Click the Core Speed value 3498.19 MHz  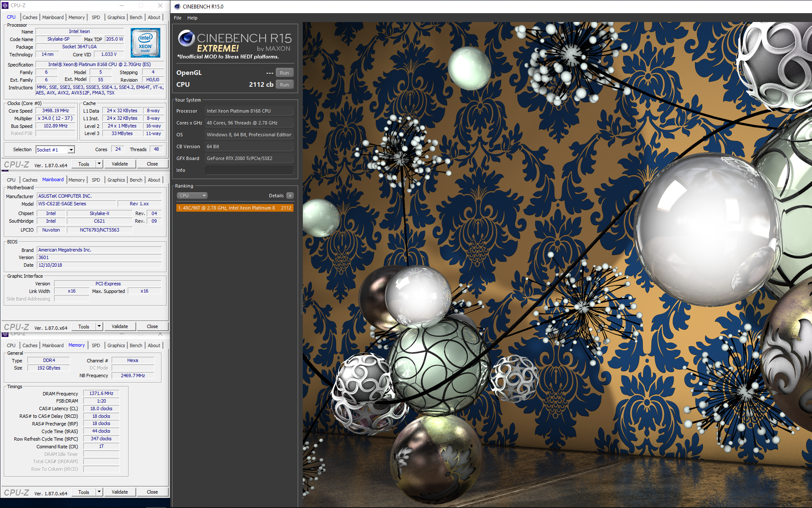click(x=55, y=110)
